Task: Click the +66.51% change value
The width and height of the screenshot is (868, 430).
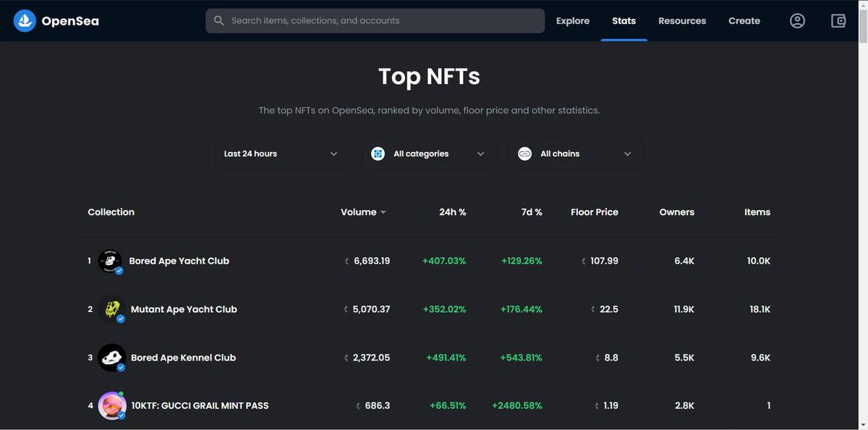Action: 448,405
